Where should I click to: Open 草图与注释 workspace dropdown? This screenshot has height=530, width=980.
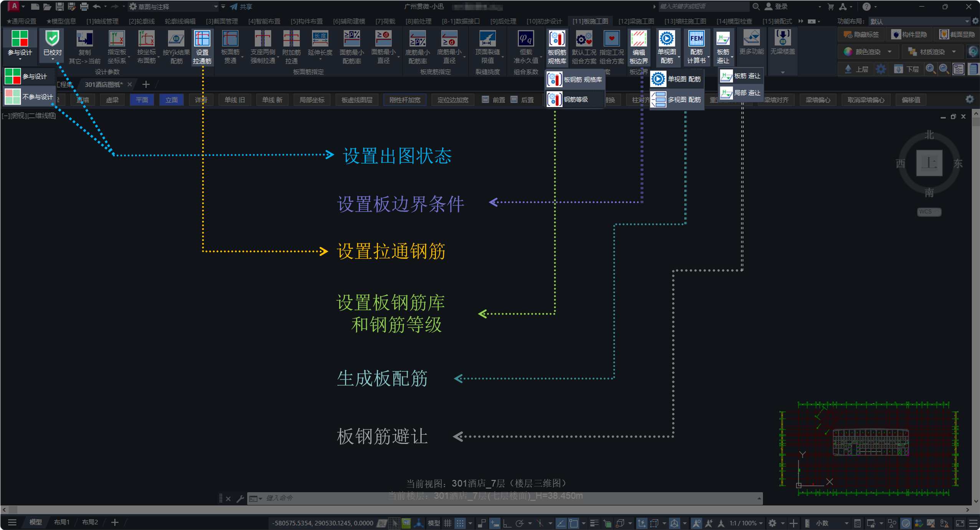pos(173,7)
